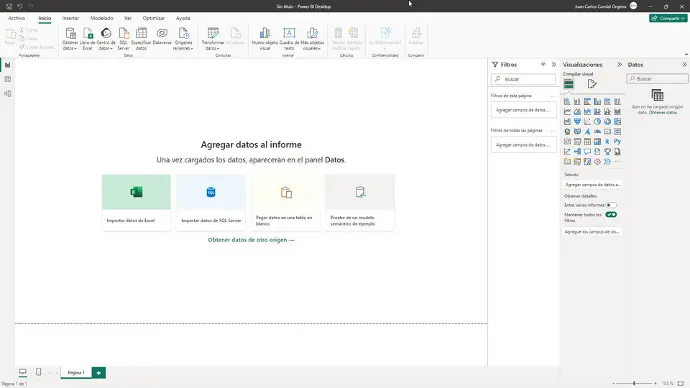This screenshot has height=388, width=690.
Task: Select the R script visual
Action: coord(608,142)
